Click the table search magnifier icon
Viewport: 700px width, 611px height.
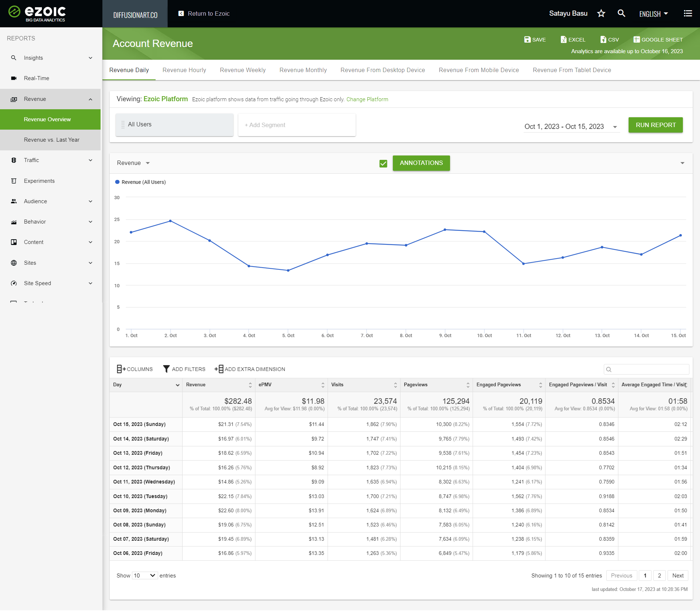tap(609, 370)
